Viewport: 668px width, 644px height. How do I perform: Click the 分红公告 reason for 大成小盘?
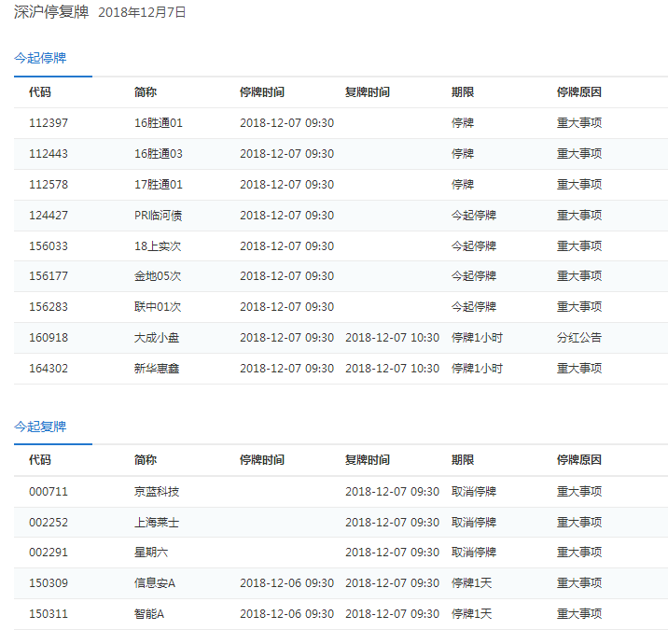point(579,338)
